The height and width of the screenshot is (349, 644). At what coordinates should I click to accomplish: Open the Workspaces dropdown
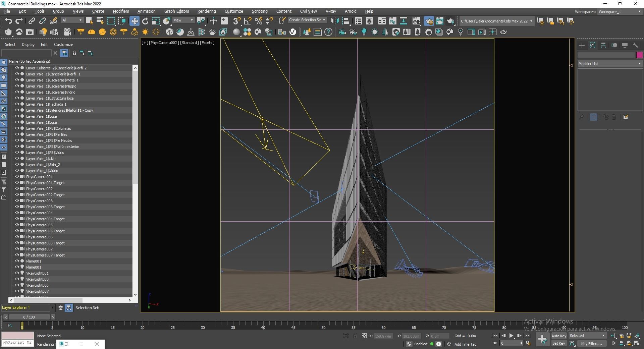pos(620,12)
